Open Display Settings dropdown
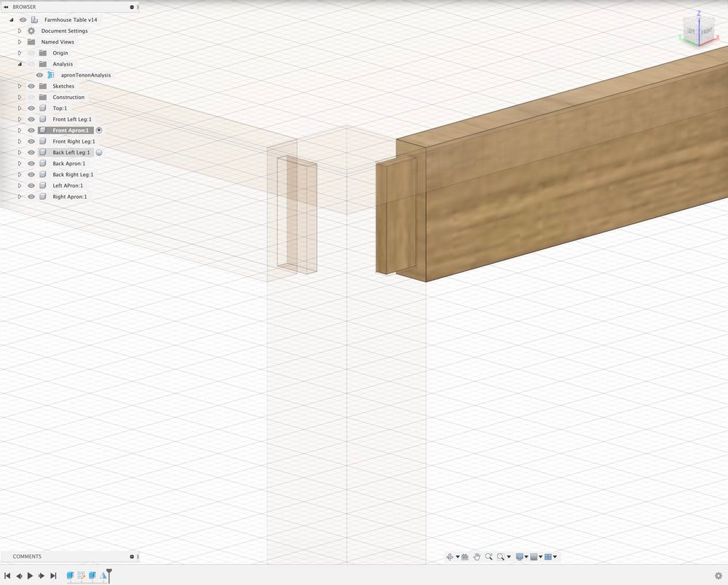The image size is (728, 585). [x=521, y=557]
